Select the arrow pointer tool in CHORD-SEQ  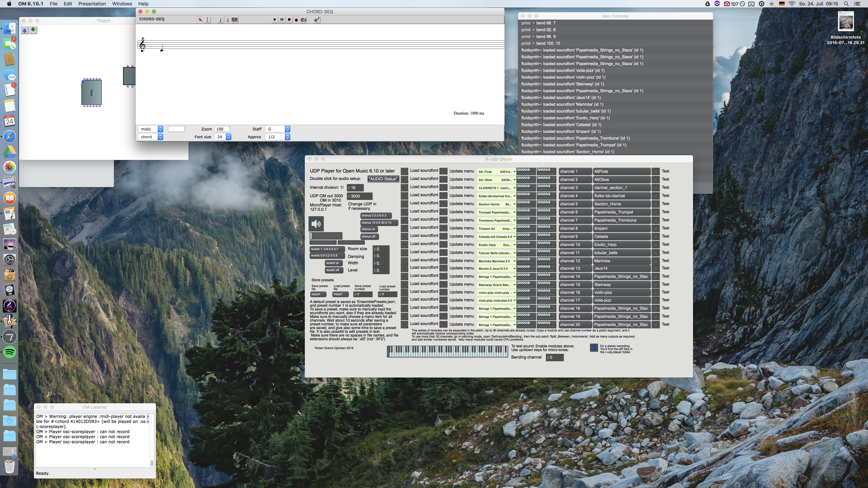(x=201, y=20)
